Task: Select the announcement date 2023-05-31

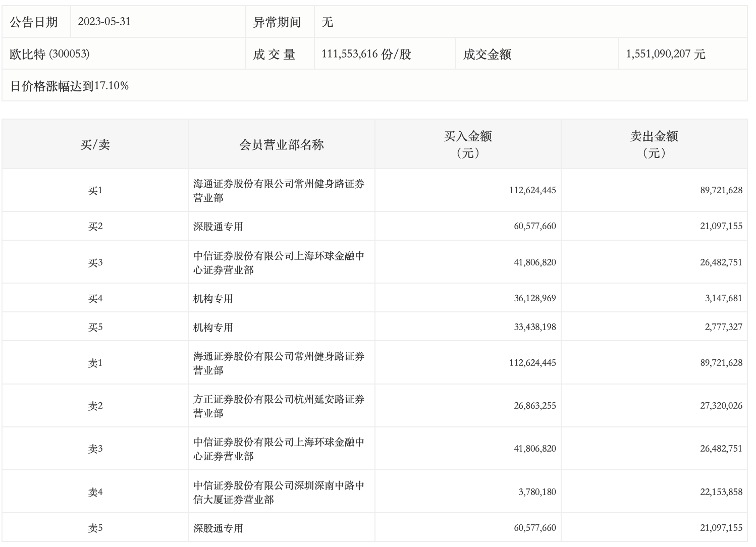Action: pyautogui.click(x=104, y=22)
